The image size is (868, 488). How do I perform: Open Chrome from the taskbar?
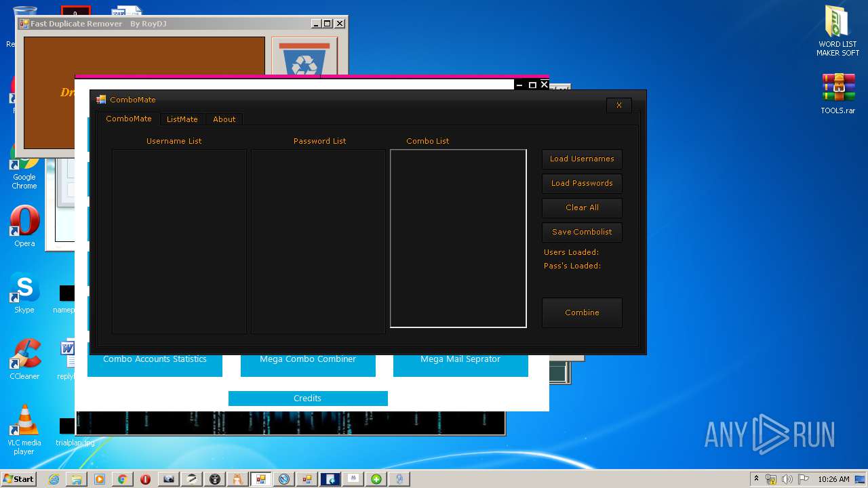[123, 479]
